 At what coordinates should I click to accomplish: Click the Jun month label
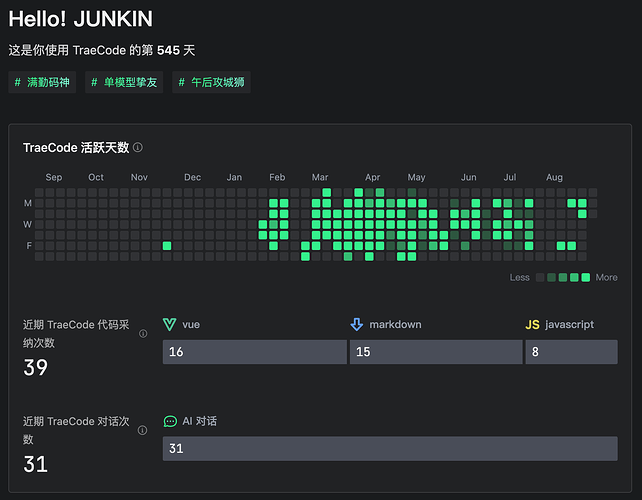tap(469, 177)
